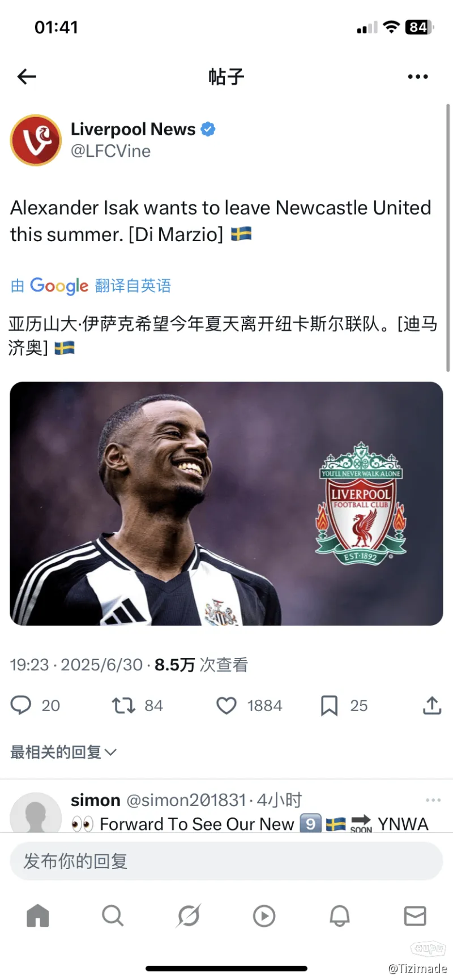453x980 pixels.
Task: Open the Home tab in bottom bar
Action: [x=38, y=915]
